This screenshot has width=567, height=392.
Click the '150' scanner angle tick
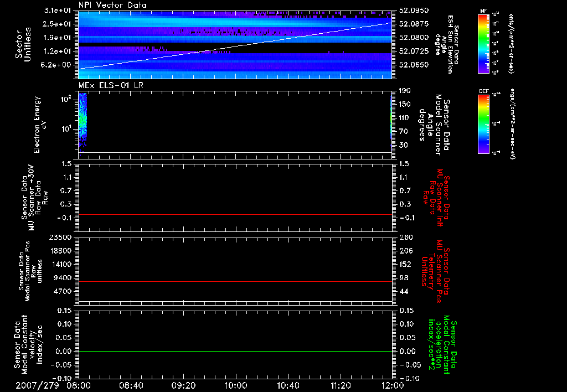[405, 105]
